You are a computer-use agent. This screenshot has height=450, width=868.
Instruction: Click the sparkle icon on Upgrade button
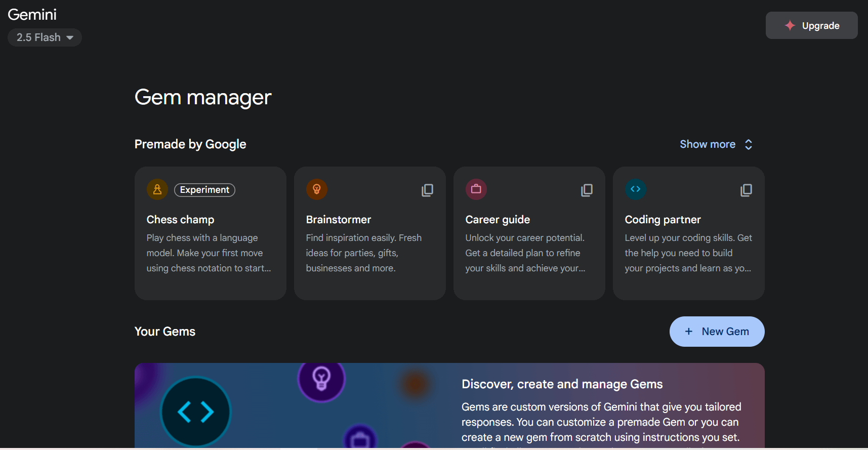790,25
